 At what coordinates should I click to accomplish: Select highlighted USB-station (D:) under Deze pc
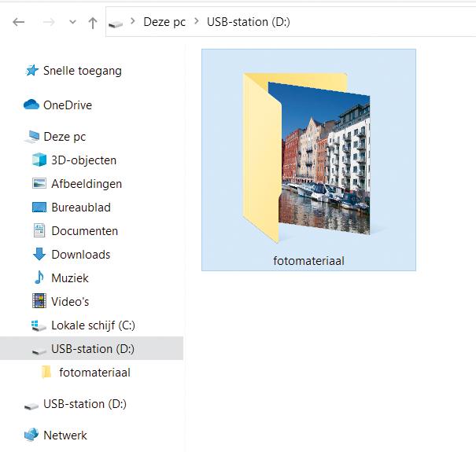[x=92, y=348]
